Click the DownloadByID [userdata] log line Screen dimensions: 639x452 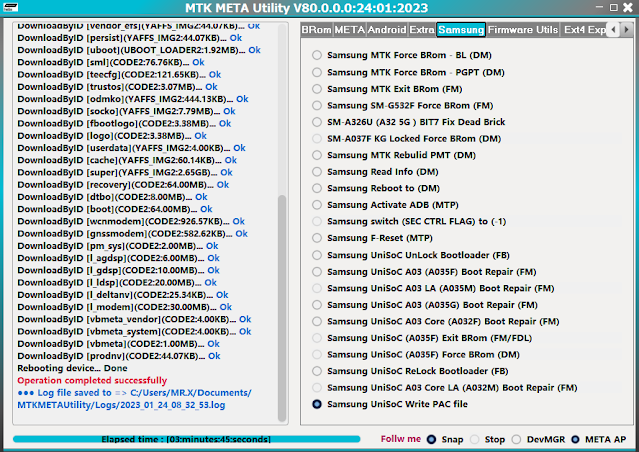[x=131, y=148]
